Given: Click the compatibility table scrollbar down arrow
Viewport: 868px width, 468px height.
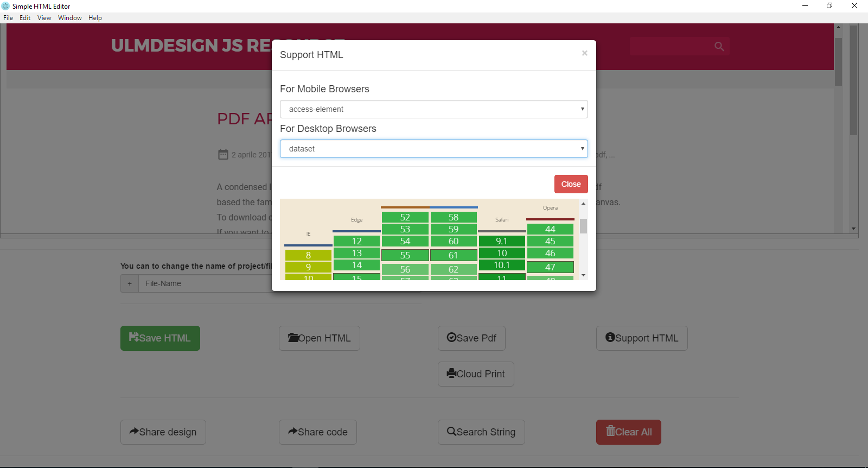Looking at the screenshot, I should coord(584,276).
